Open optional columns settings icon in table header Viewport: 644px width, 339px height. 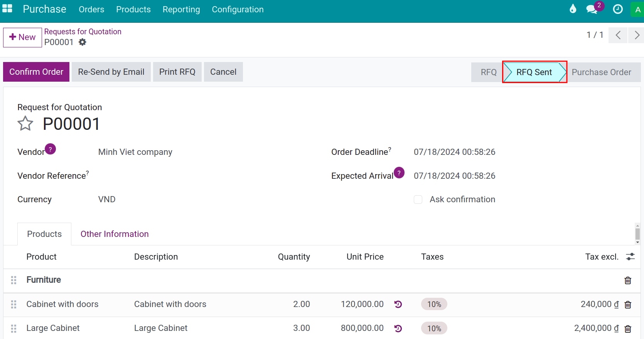point(631,257)
